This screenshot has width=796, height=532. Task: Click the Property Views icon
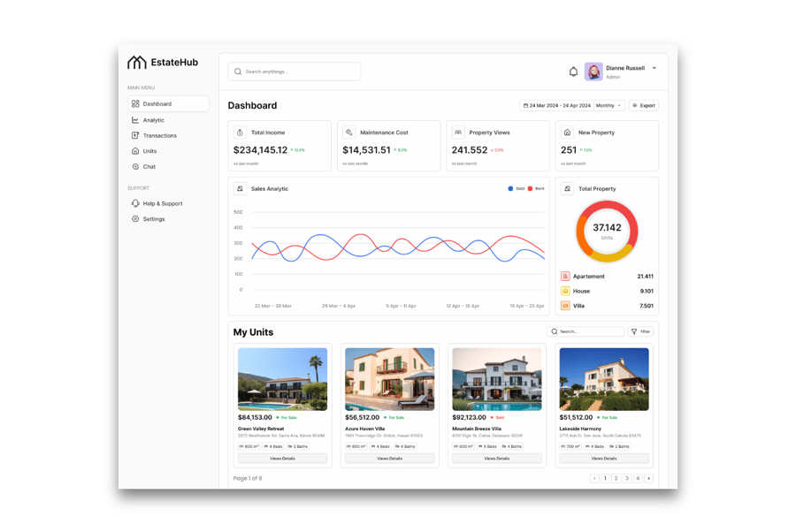point(458,133)
